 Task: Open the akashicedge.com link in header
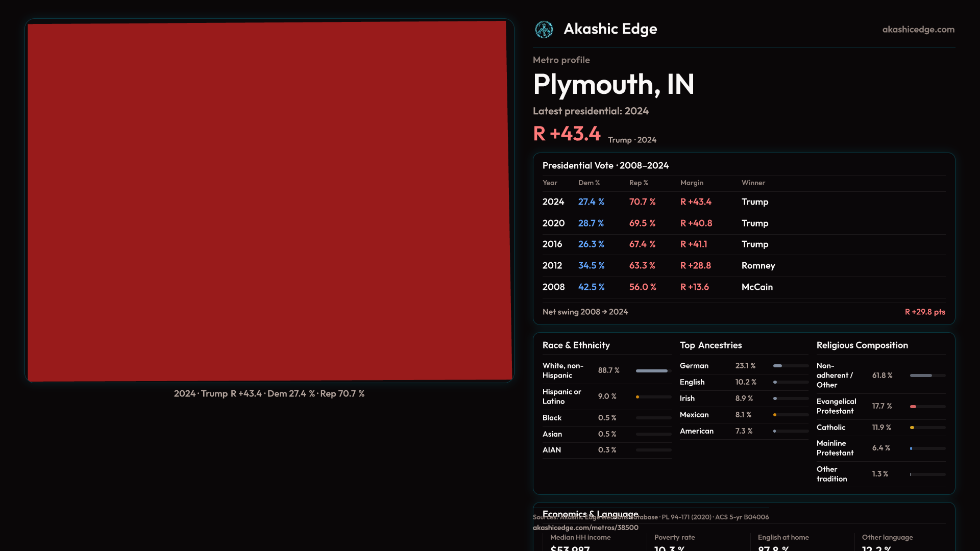(918, 30)
